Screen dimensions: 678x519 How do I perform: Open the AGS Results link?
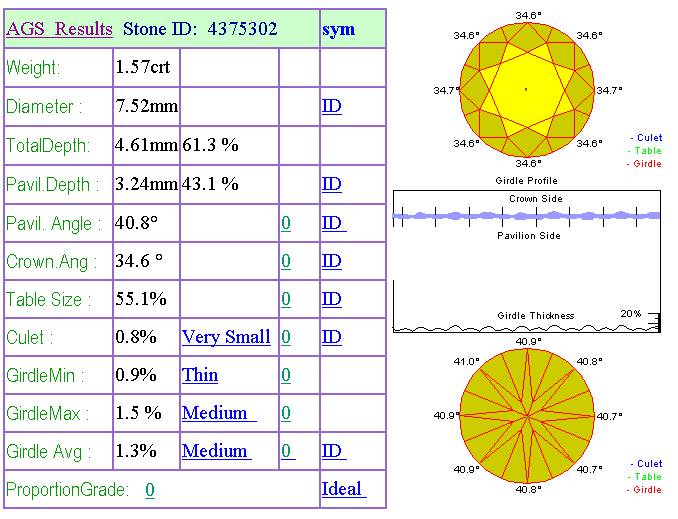[59, 29]
